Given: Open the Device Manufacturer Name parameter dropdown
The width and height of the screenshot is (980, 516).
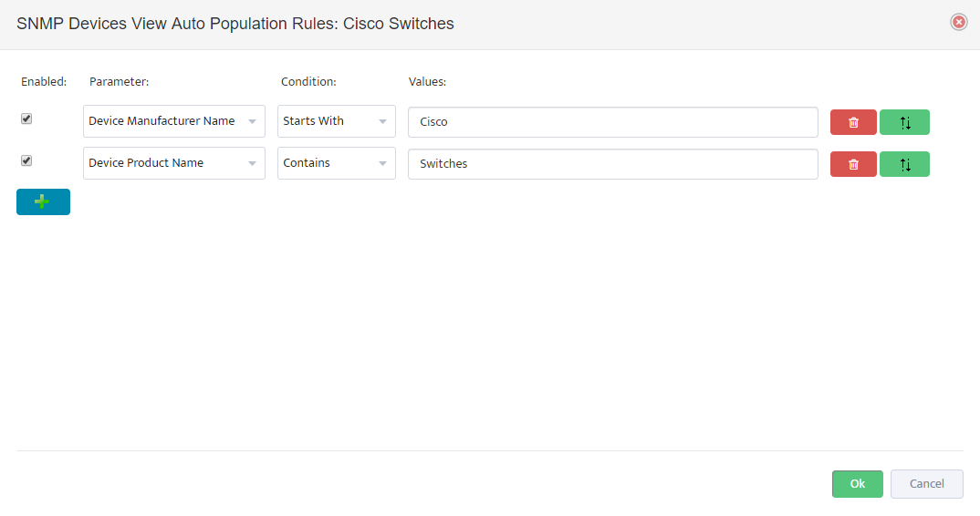Looking at the screenshot, I should (173, 121).
